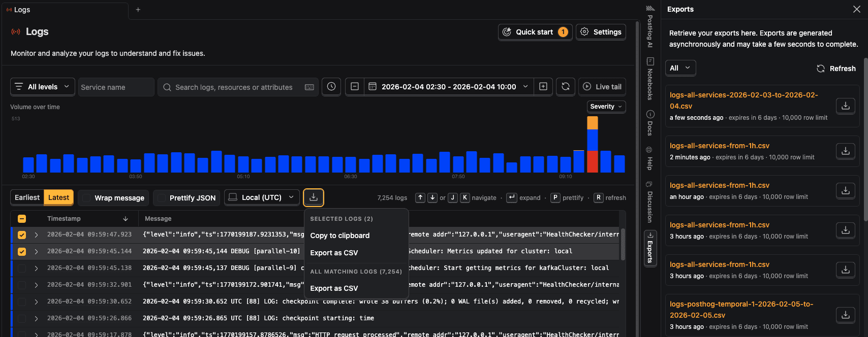Download logs-posthog-temporal-1 export file
868x337 pixels.
[846, 315]
